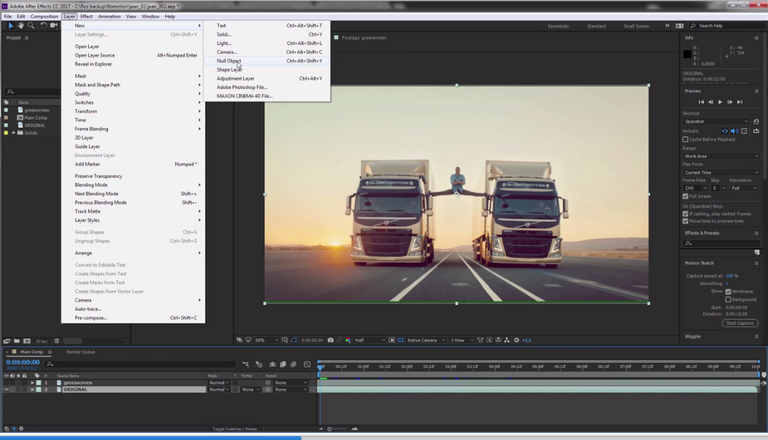Viewport: 768px width, 440px height.
Task: Toggle 'Move time to preview time' checkbox
Action: point(686,221)
